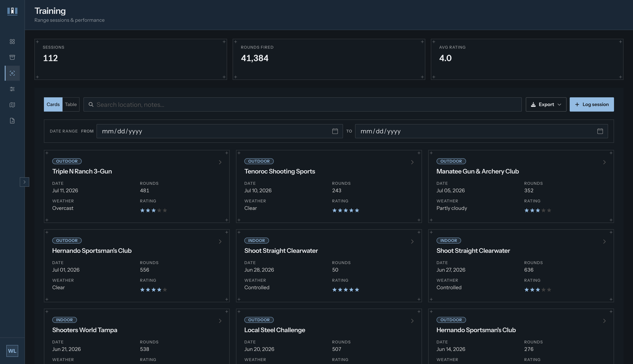The height and width of the screenshot is (364, 633).
Task: Open Triple N Ranch 3-Gun session chevron
Action: [x=220, y=162]
